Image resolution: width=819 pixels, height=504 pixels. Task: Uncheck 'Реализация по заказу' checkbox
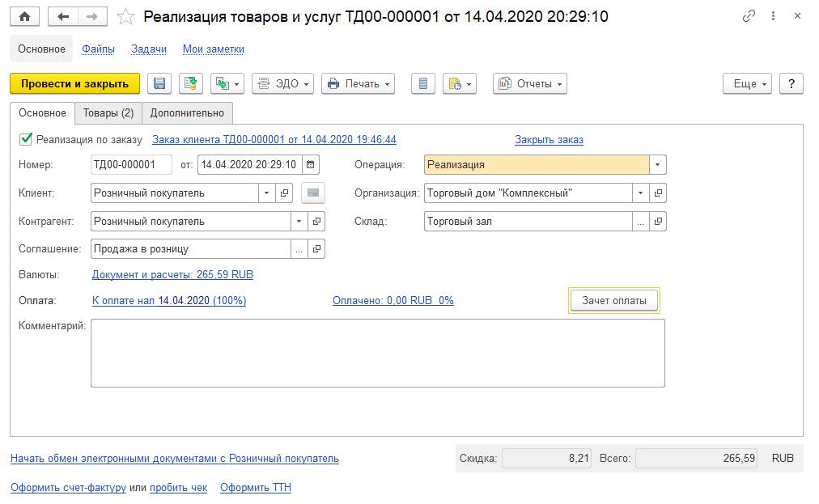click(26, 139)
